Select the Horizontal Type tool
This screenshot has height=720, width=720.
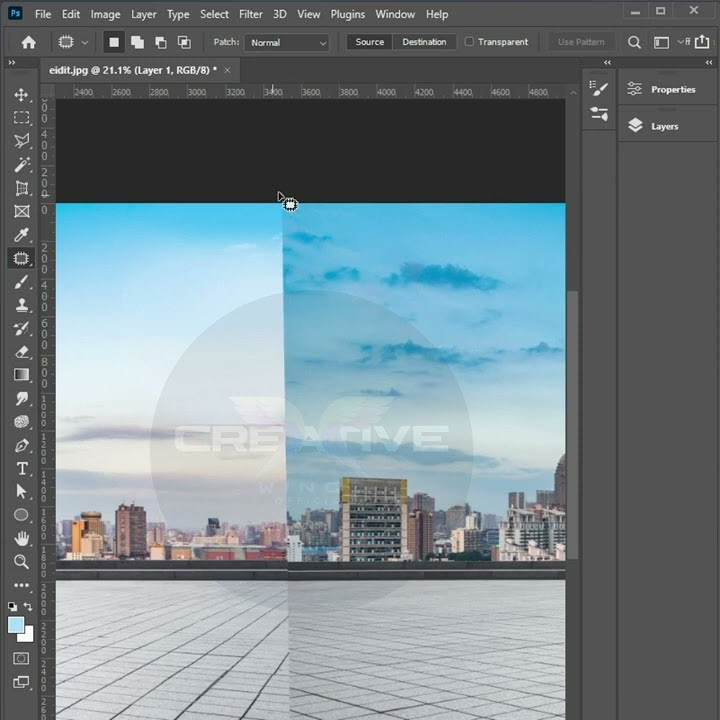pyautogui.click(x=21, y=468)
